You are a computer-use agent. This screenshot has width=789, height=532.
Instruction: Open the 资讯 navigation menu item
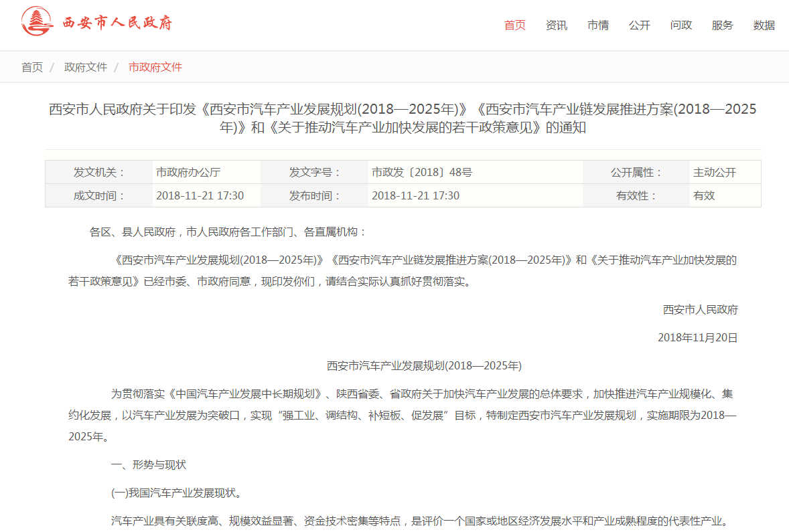(556, 25)
